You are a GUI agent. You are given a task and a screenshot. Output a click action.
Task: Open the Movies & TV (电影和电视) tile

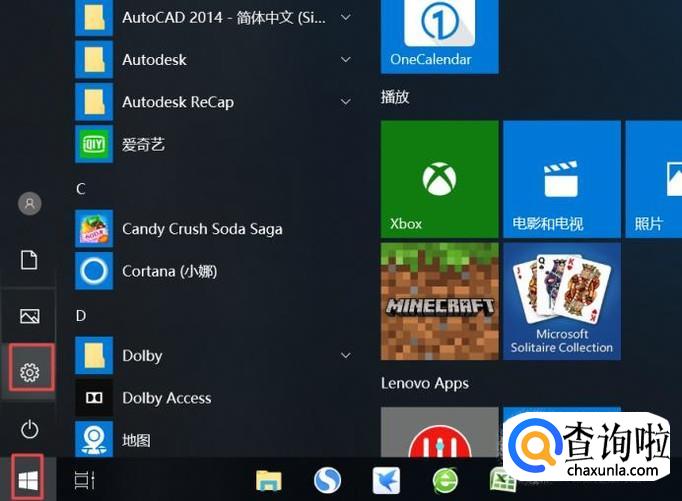[562, 179]
